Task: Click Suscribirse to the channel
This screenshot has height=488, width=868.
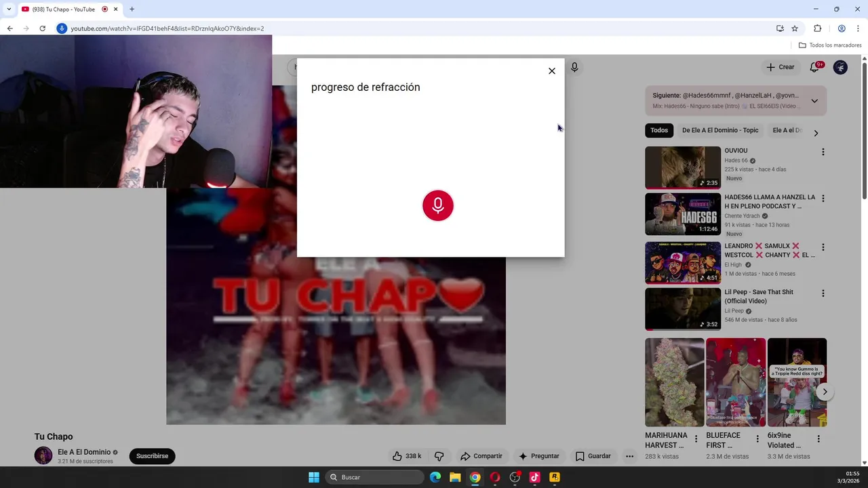Action: pyautogui.click(x=152, y=456)
